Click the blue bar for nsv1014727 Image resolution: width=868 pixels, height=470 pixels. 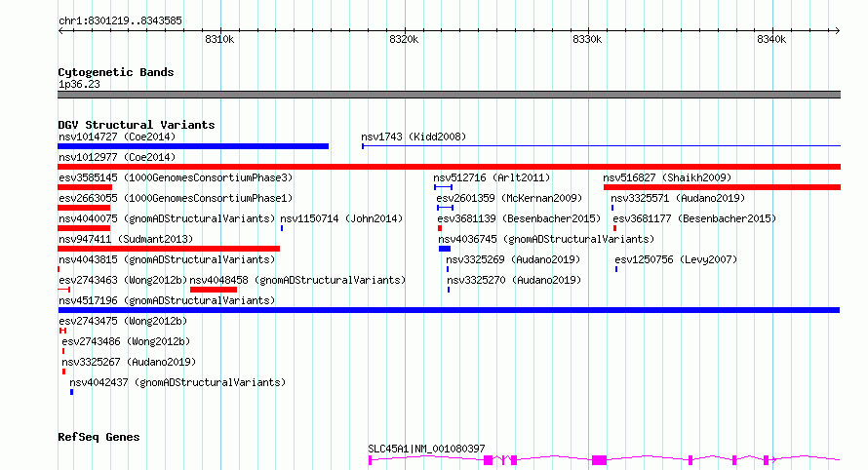(x=193, y=146)
